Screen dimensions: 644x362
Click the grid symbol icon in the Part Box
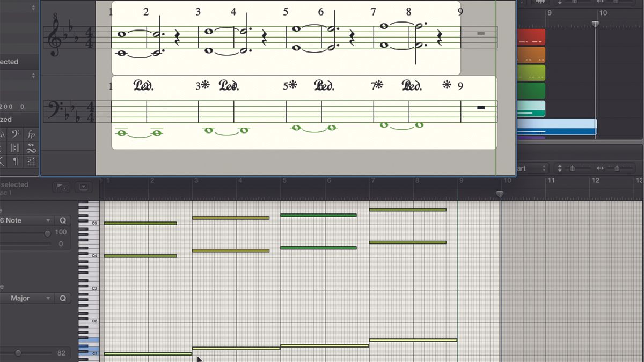coord(31,162)
